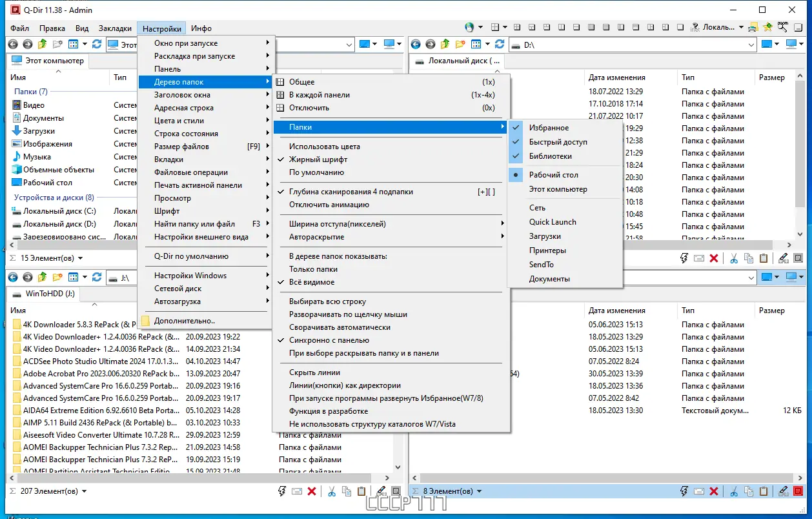
Task: Click lightning icon in bottom-right statusbar
Action: click(x=684, y=491)
